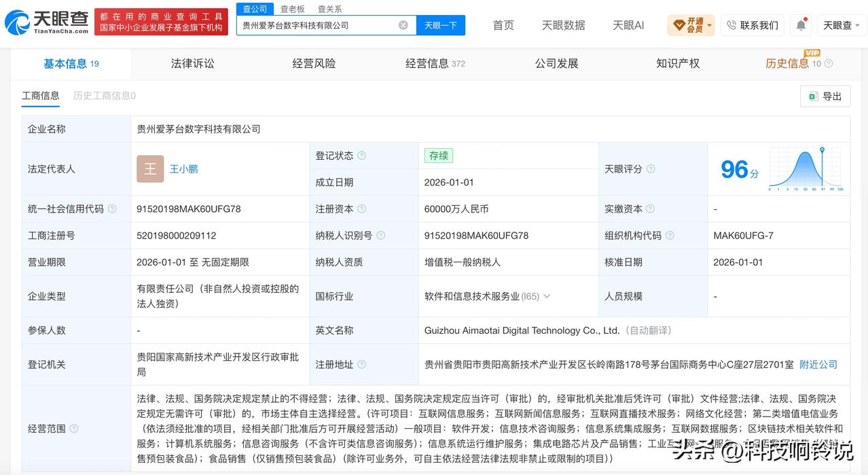Click registration number 520198000209112
This screenshot has width=868, height=475.
(x=177, y=235)
